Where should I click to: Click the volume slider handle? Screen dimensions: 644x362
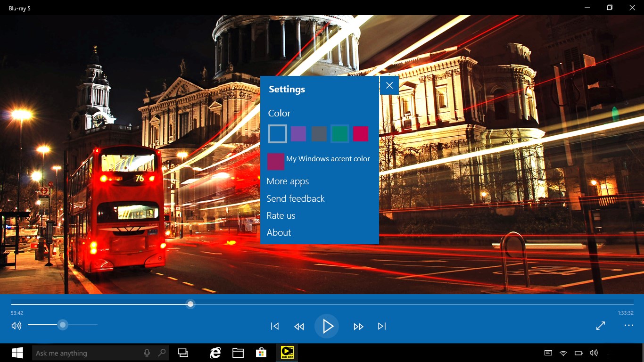(63, 325)
